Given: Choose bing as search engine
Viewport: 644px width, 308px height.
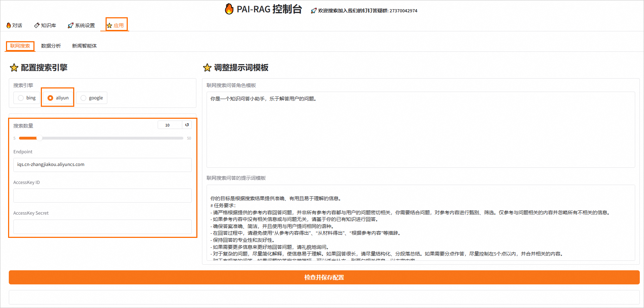Looking at the screenshot, I should pos(27,98).
